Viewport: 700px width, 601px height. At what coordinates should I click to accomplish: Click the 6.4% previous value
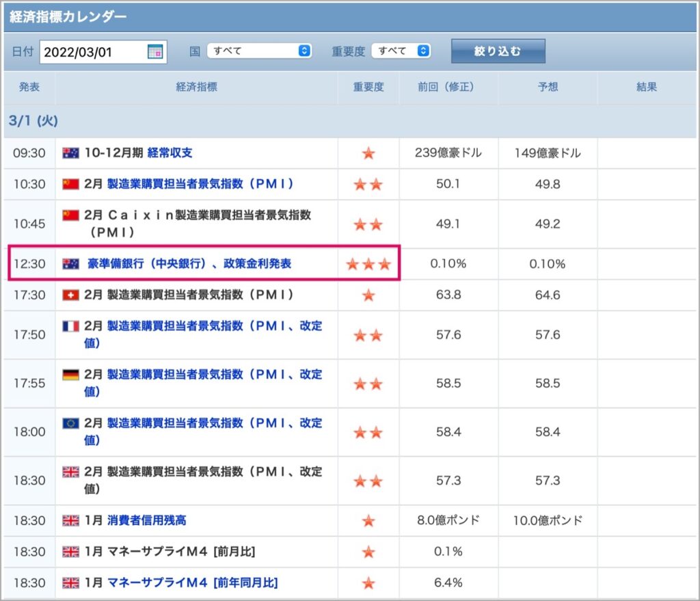click(x=448, y=583)
